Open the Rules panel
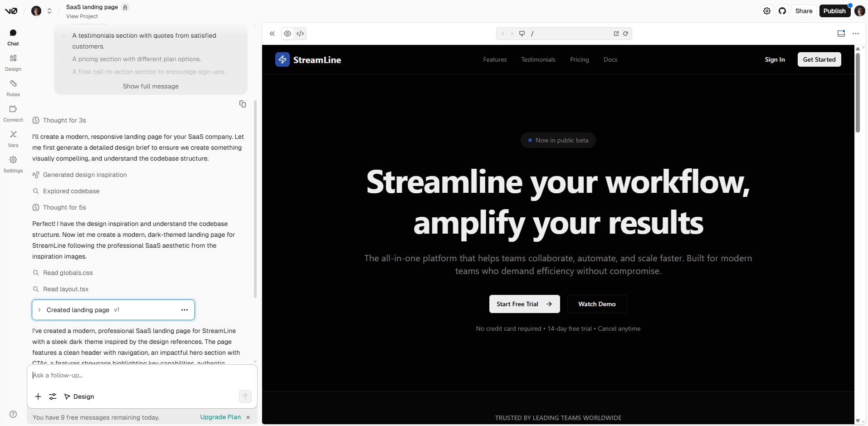 coord(13,88)
